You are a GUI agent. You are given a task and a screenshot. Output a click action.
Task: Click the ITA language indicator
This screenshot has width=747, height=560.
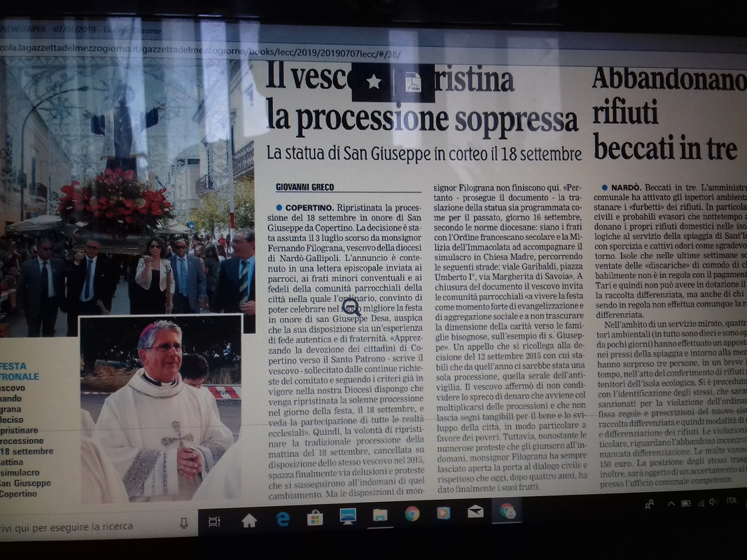[732, 500]
